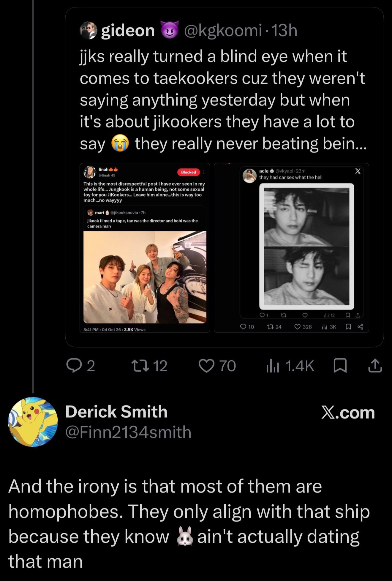Tap the X.com logo label
The image size is (392, 581).
coord(348,413)
